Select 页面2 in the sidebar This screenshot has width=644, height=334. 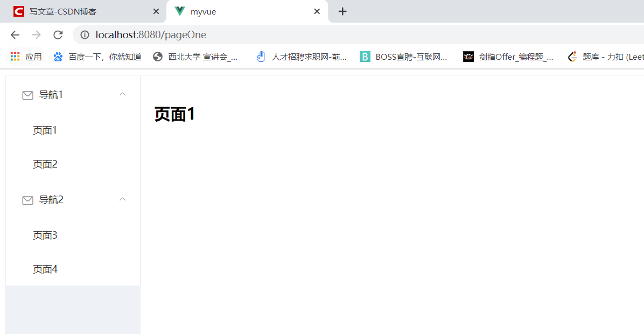tap(73, 164)
